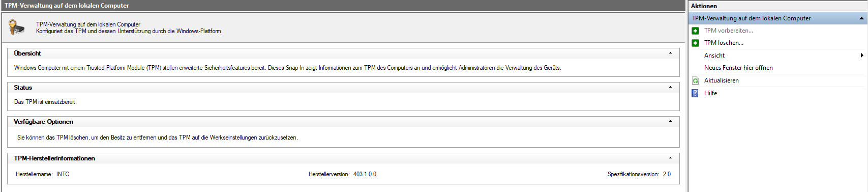Viewport: 868px width, 192px height.
Task: Click the green arrow icon beside TPM vorbereiten
Action: [x=695, y=31]
